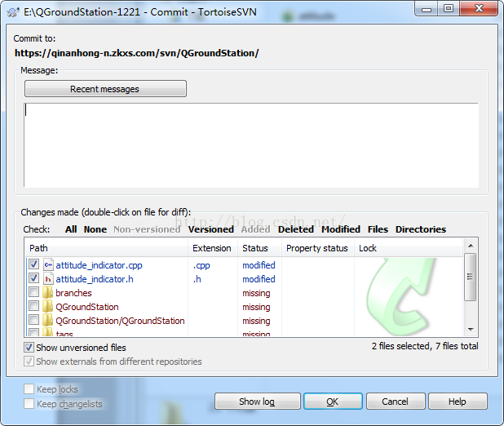Check the QGroundStation/QGroundStation checkbox
504x426 pixels.
[x=33, y=320]
